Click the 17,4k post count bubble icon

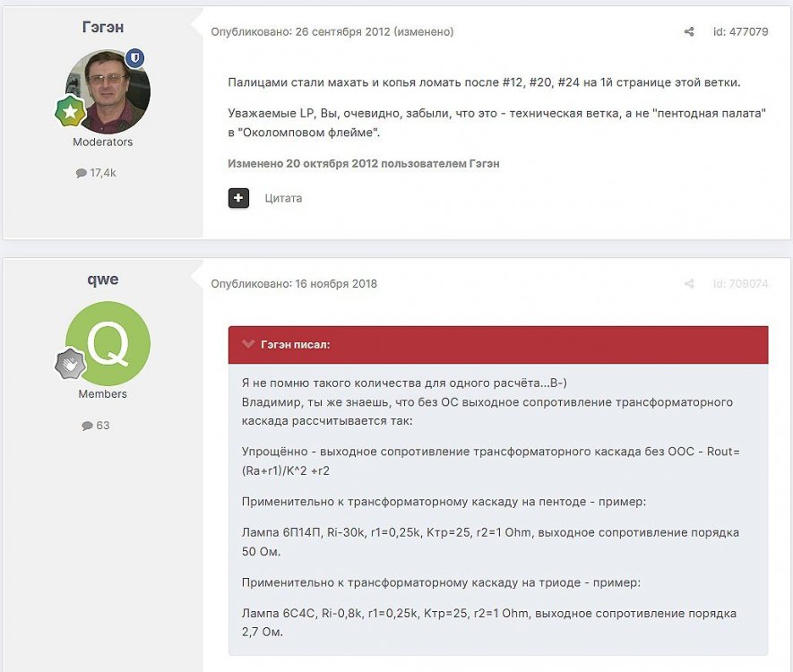click(82, 173)
